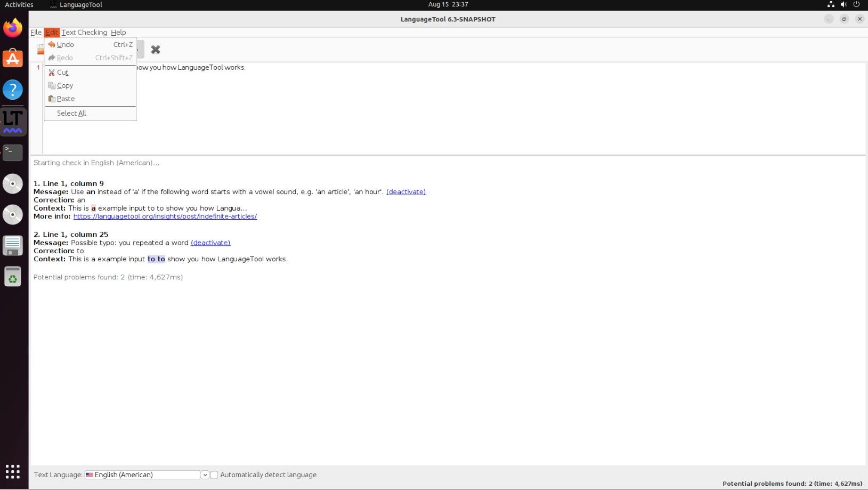Open the Text Language dropdown

tap(205, 475)
